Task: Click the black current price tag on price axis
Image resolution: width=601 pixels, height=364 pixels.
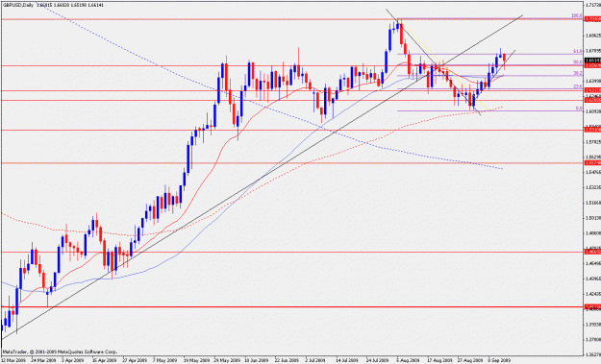Action: pos(593,61)
